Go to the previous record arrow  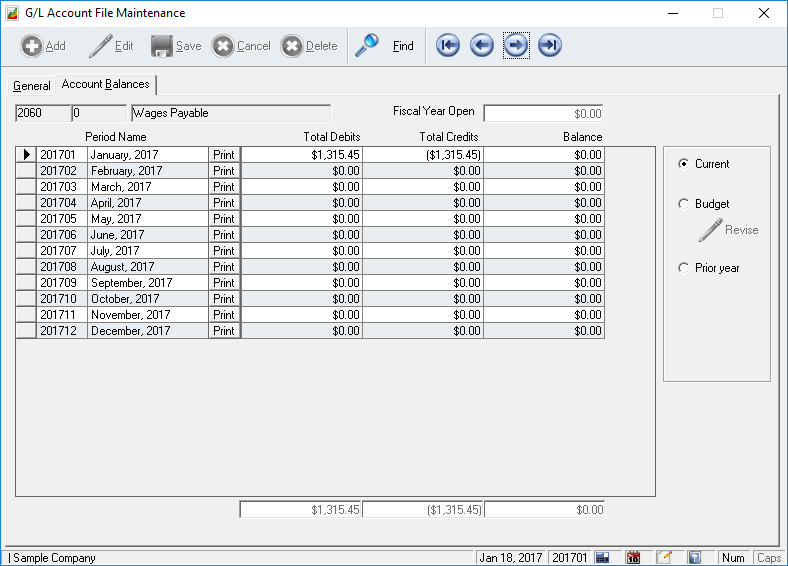point(482,46)
